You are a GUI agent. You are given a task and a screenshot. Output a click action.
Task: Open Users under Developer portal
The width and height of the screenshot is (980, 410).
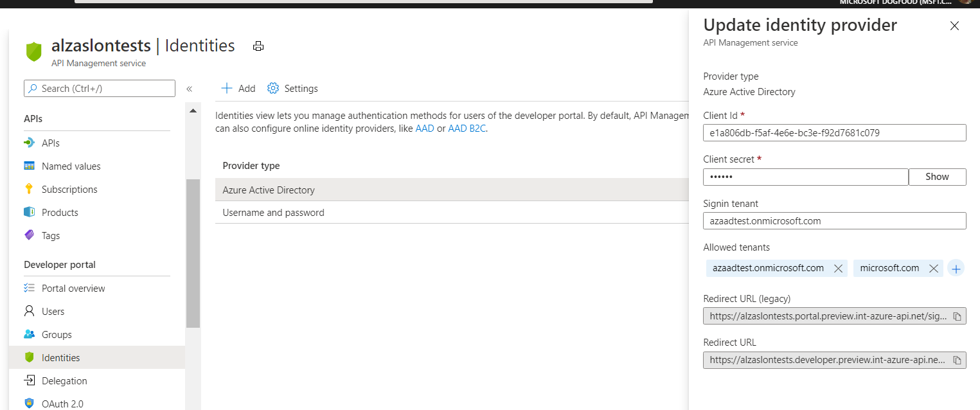pos(51,311)
